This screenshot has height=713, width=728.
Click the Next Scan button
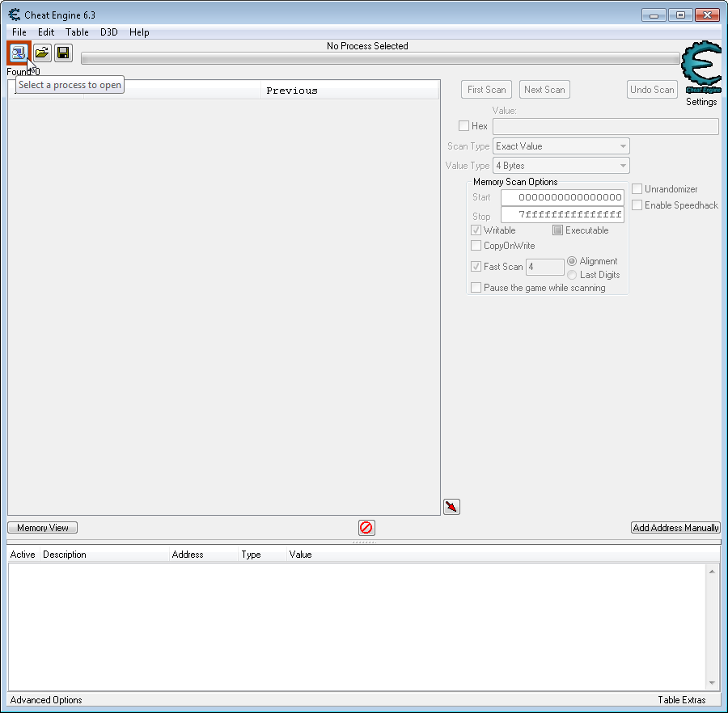(544, 90)
